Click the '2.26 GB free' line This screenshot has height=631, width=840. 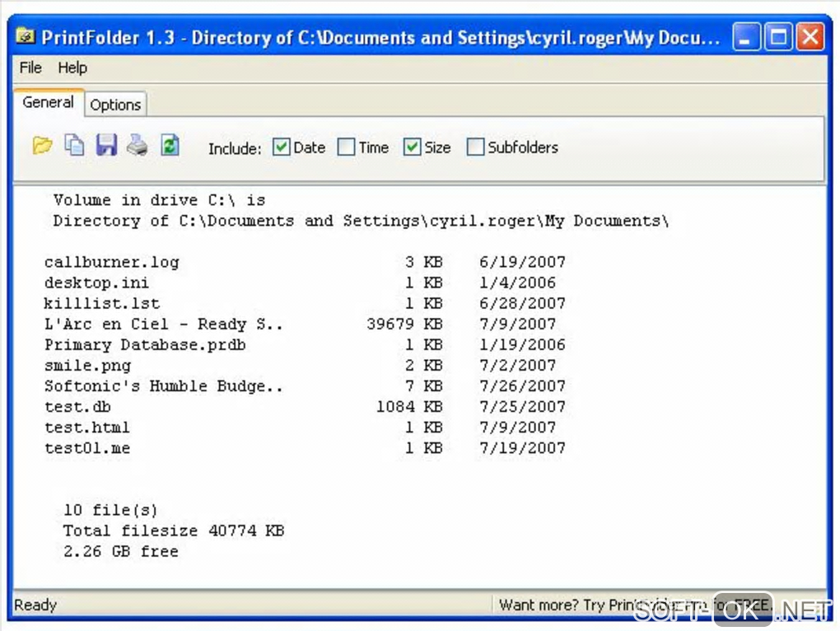pyautogui.click(x=120, y=551)
